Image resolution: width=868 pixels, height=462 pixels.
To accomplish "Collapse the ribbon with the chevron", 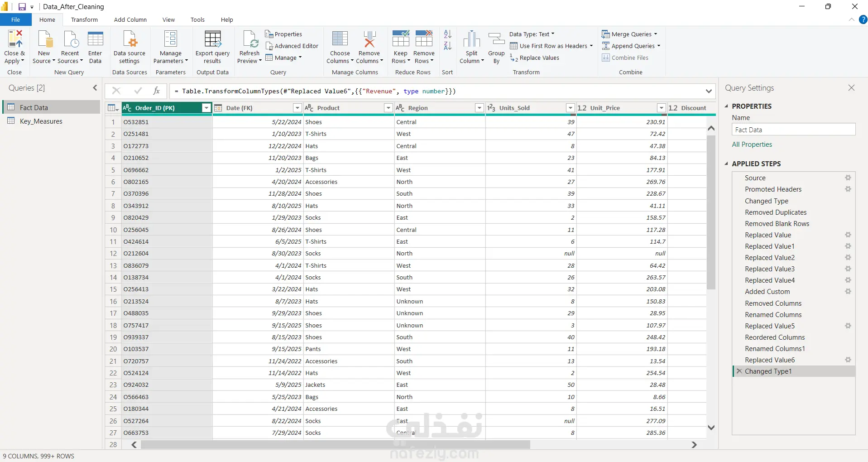I will click(852, 20).
